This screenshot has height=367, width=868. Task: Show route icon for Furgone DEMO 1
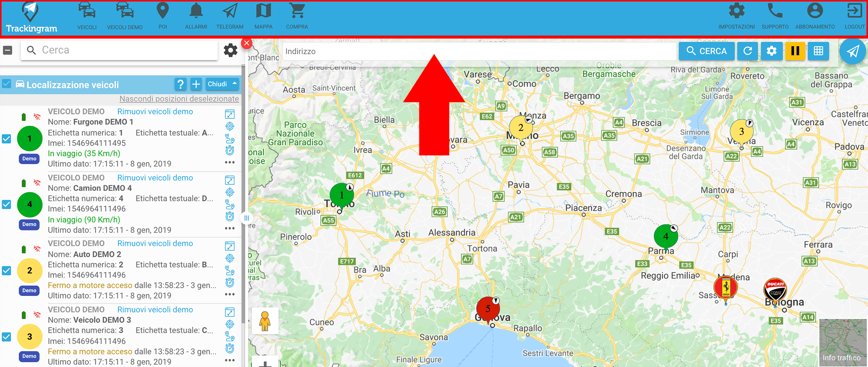[x=230, y=138]
